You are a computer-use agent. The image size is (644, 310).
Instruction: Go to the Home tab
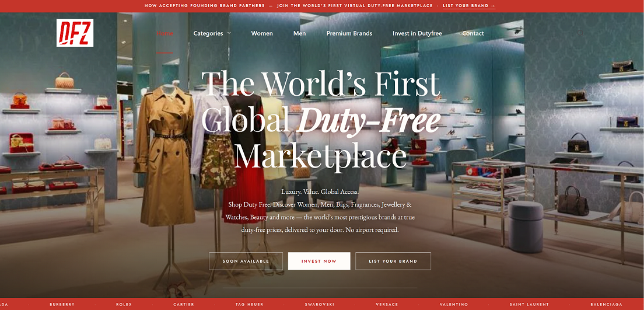point(164,33)
